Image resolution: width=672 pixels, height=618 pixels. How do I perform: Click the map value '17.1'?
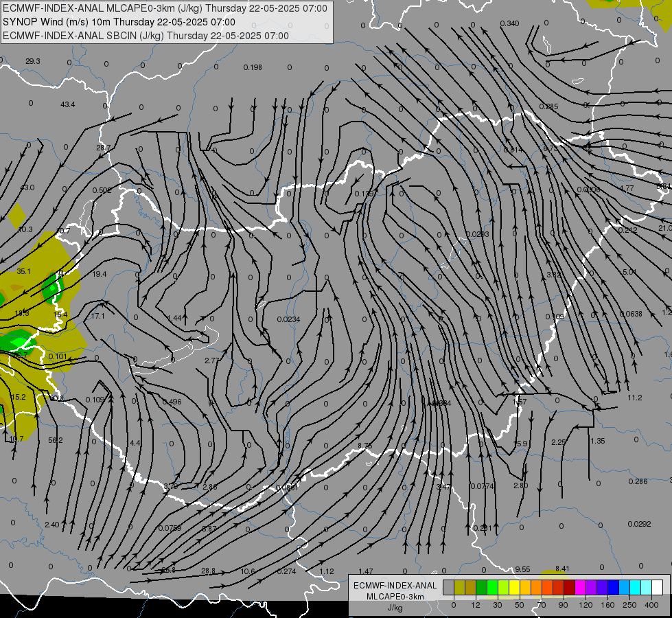pos(97,316)
